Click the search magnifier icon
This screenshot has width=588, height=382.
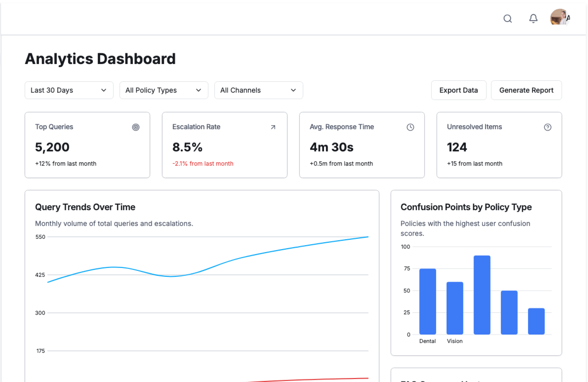tap(507, 19)
